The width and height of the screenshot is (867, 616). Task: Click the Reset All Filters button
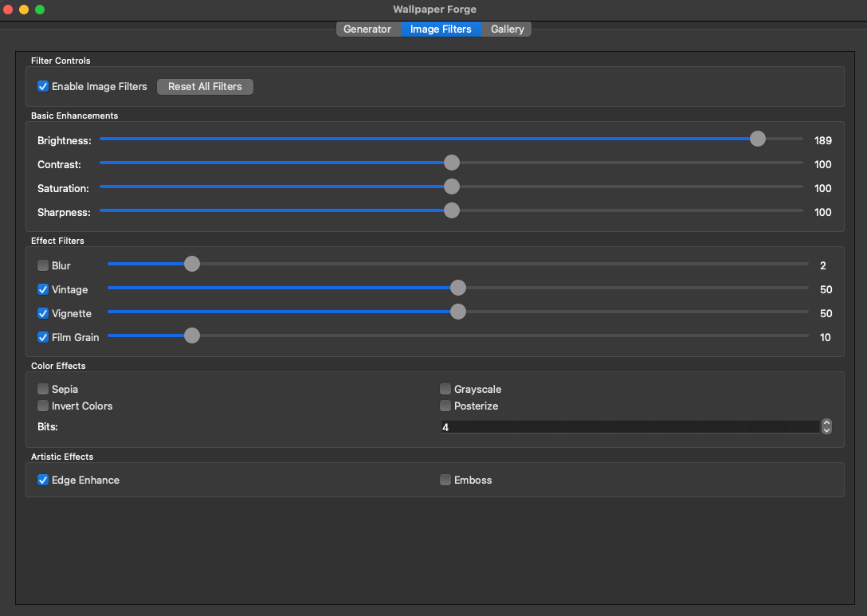click(x=205, y=86)
